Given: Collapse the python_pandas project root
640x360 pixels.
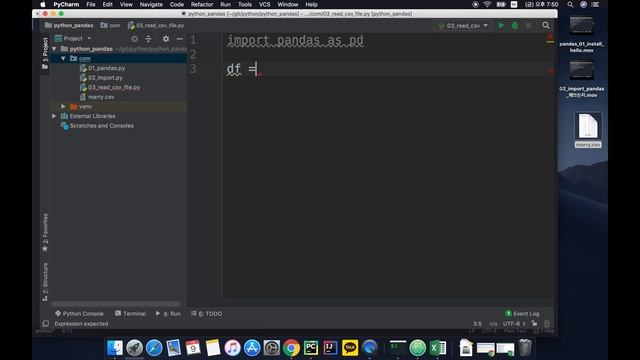Looking at the screenshot, I should point(54,49).
